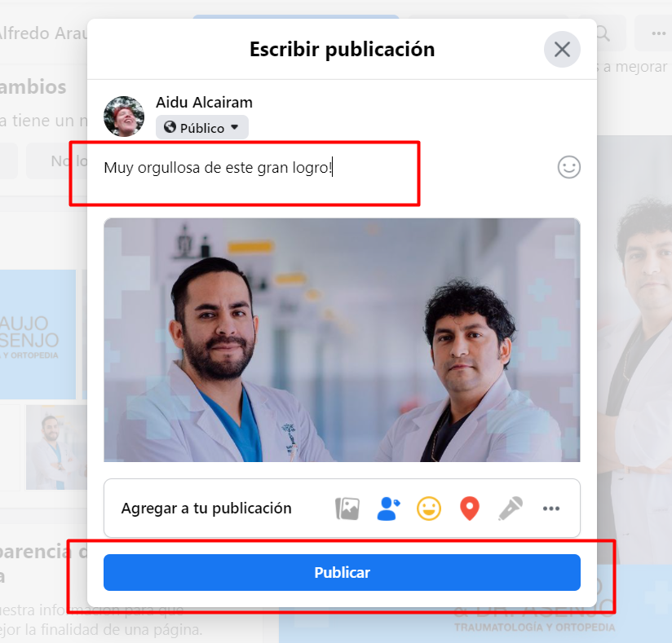Open the microphone Q&A icon
This screenshot has width=672, height=643.
point(511,509)
